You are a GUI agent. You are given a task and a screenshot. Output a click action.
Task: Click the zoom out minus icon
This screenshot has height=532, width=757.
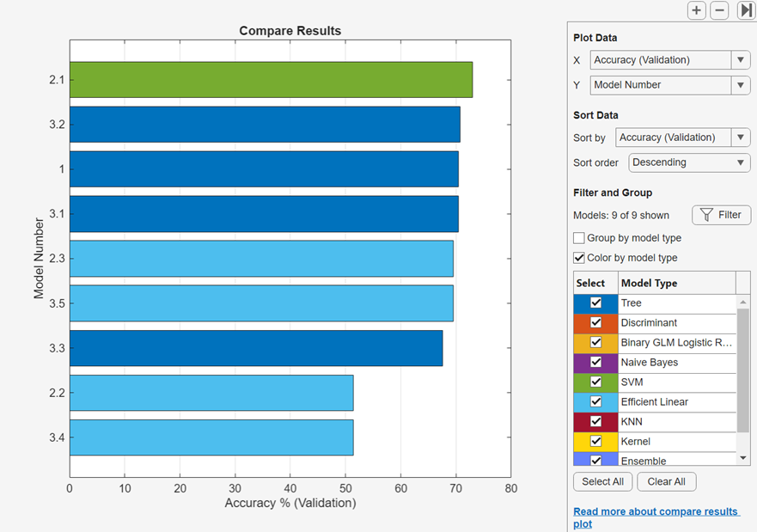point(719,10)
